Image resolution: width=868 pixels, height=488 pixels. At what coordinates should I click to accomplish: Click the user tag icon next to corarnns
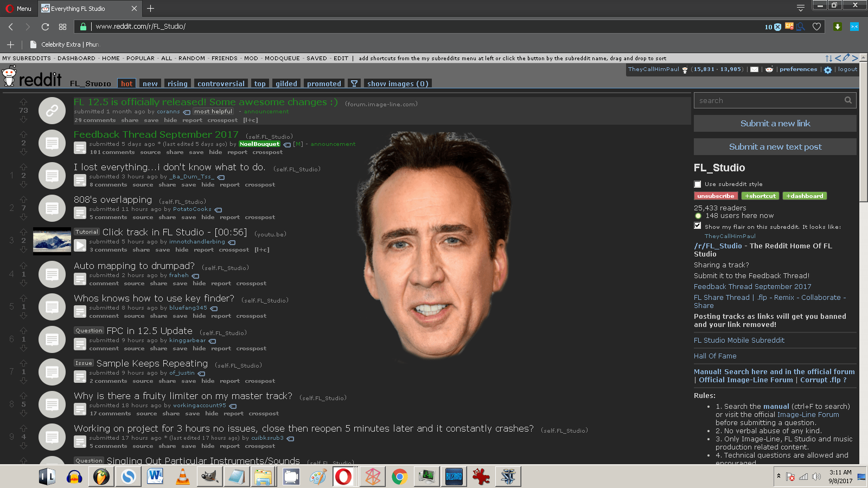point(187,112)
